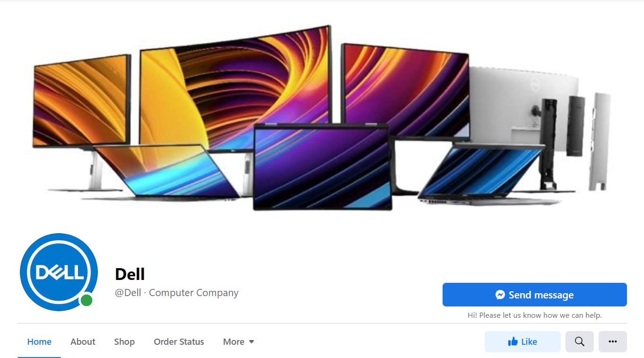Open the round Dell logo profile picture

[x=59, y=272]
